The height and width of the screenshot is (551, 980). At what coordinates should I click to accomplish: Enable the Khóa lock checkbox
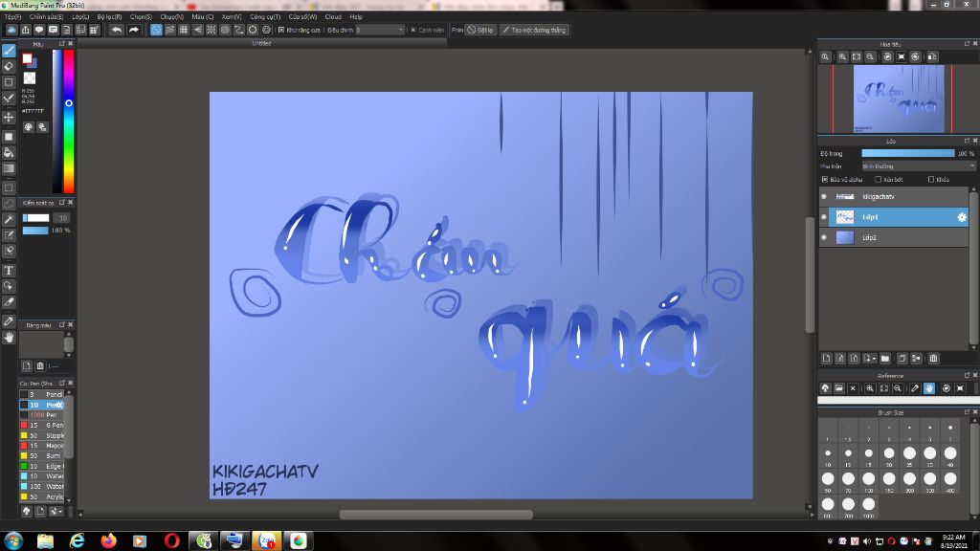tap(931, 179)
